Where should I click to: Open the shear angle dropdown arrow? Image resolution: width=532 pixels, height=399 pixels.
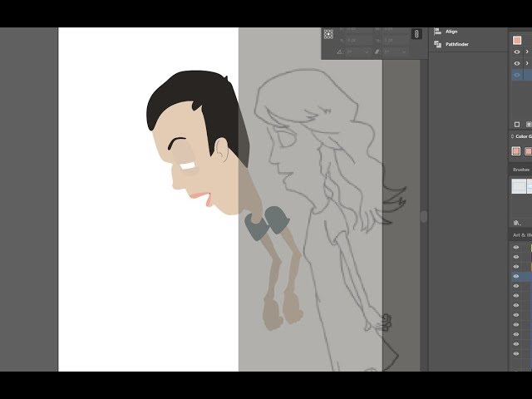[x=404, y=52]
